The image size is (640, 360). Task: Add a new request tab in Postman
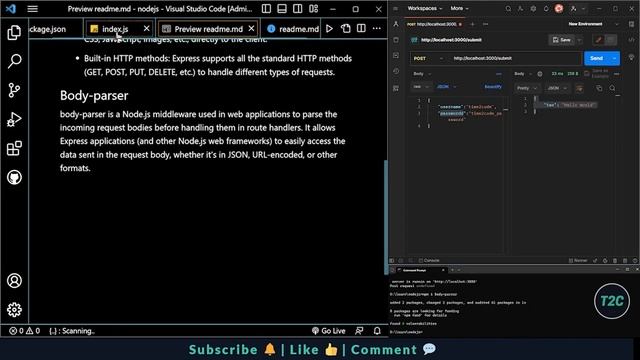click(x=472, y=24)
